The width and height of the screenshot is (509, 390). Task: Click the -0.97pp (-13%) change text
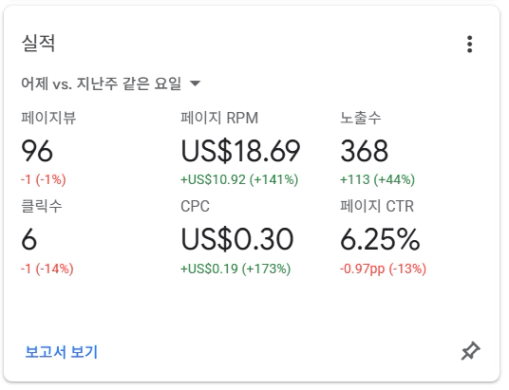[383, 269]
